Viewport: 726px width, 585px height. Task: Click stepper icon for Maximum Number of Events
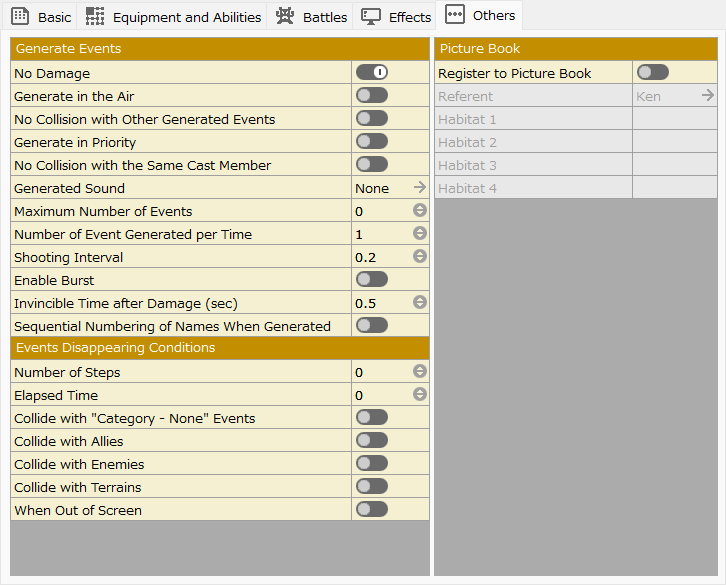(x=420, y=211)
